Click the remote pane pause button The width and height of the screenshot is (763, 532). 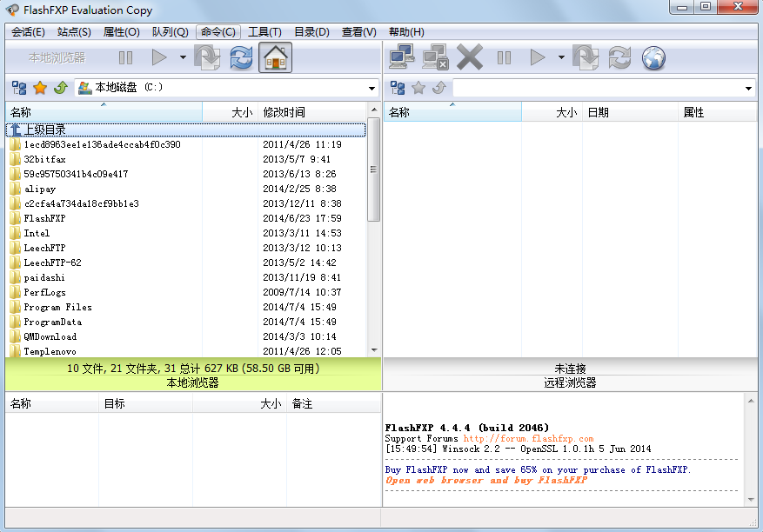pyautogui.click(x=504, y=58)
